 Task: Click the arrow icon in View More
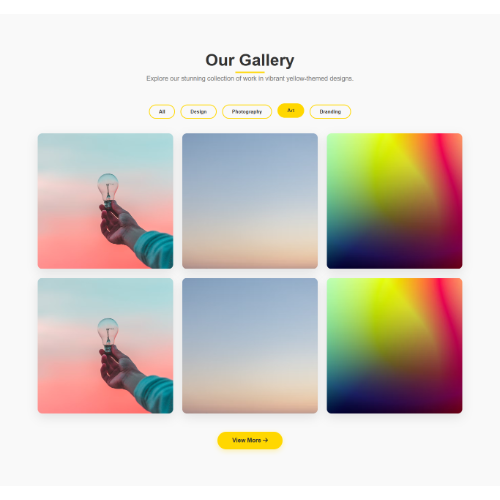pos(265,440)
